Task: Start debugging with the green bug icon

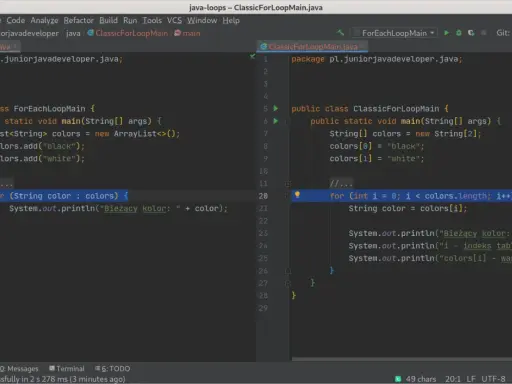Action: pos(459,33)
